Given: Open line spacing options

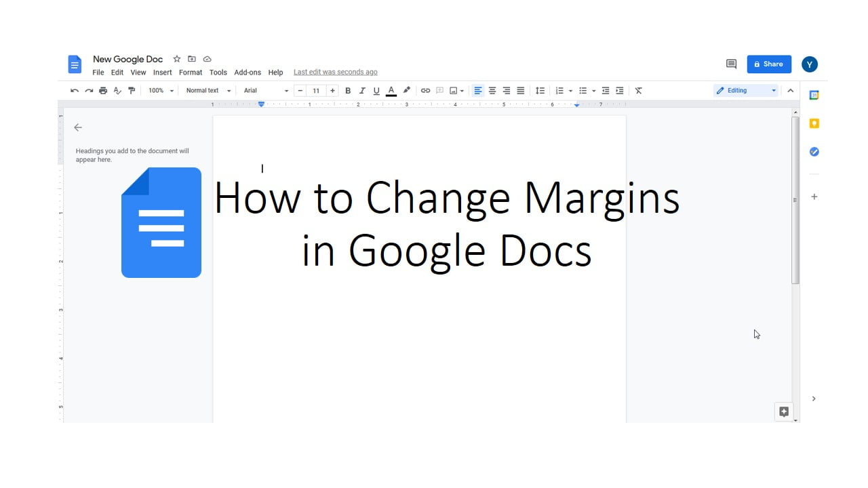Looking at the screenshot, I should click(x=540, y=91).
